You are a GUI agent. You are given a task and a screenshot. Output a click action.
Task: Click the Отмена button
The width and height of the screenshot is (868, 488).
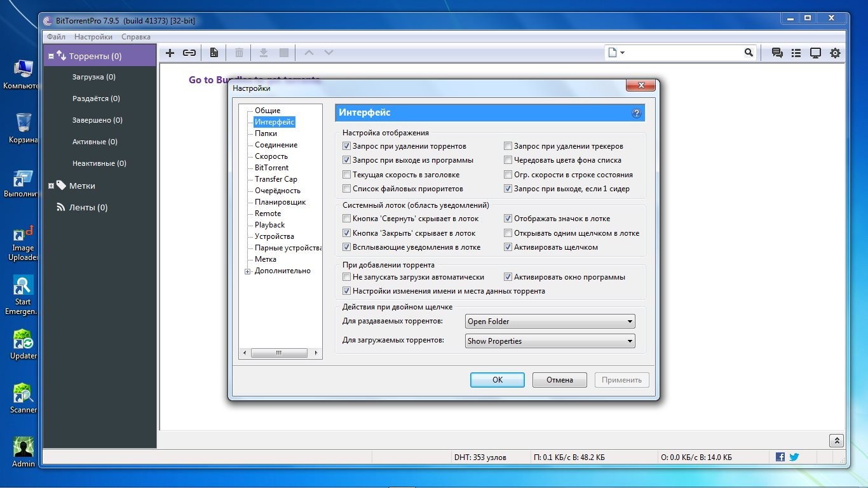[x=559, y=380]
